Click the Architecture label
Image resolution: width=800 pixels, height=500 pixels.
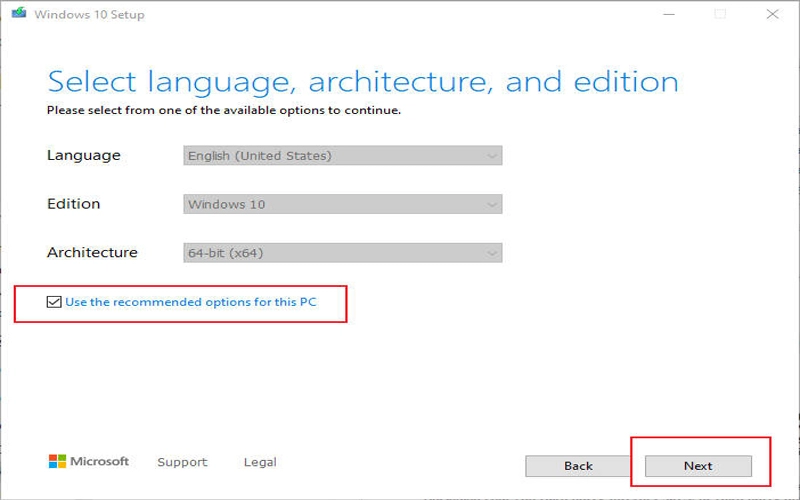(x=92, y=252)
